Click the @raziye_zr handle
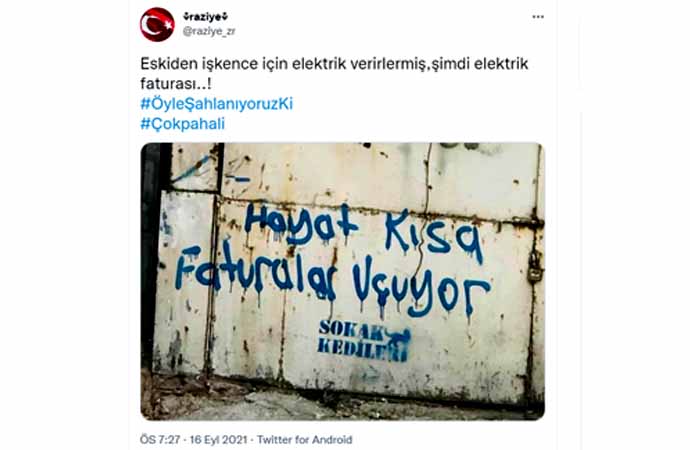The image size is (690, 450). [209, 31]
